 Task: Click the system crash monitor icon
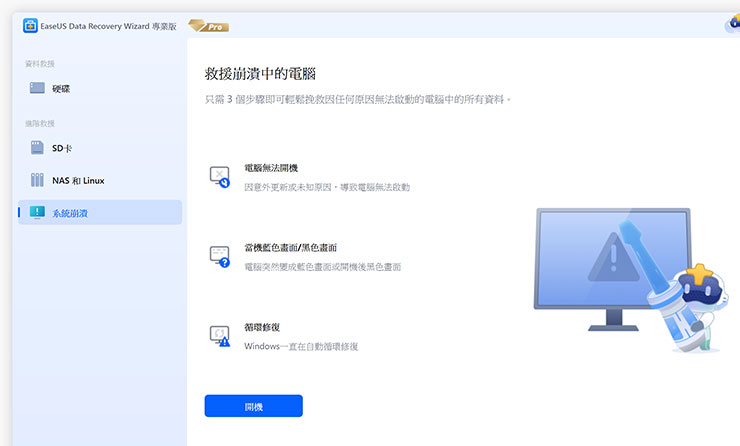pos(37,212)
